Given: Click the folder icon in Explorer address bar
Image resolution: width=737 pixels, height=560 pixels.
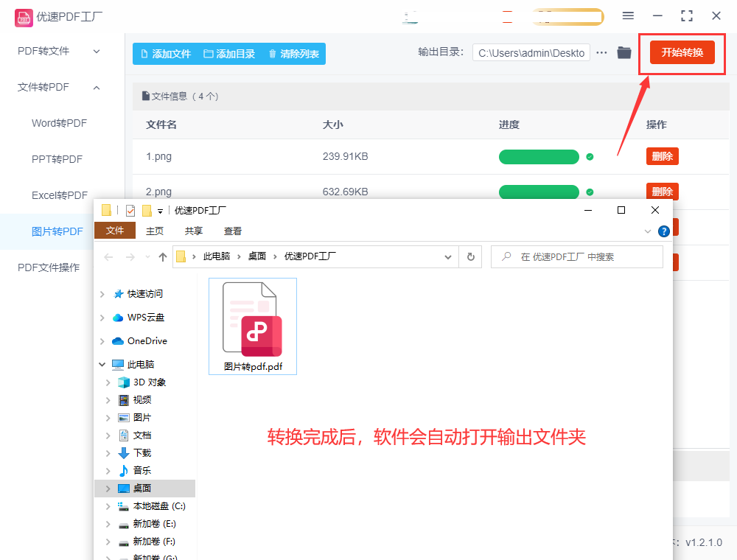Looking at the screenshot, I should pyautogui.click(x=181, y=256).
